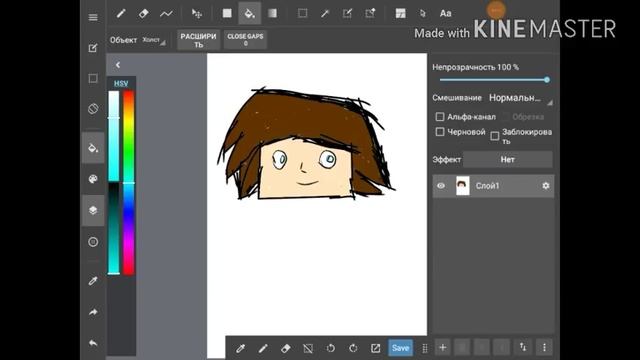Toggle visibility eye of Слой1
The width and height of the screenshot is (640, 360).
click(x=441, y=186)
